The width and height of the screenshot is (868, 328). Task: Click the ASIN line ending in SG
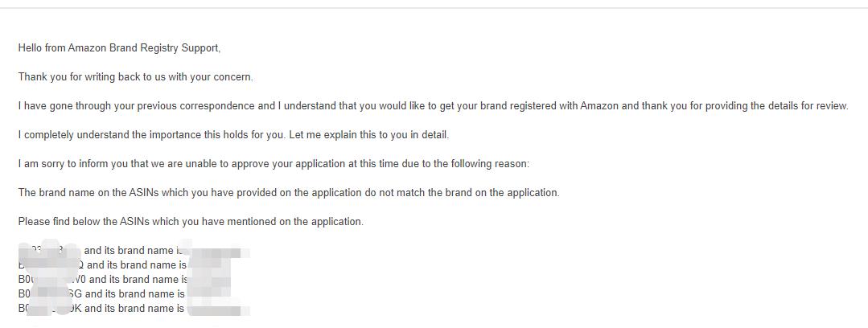coord(125,293)
